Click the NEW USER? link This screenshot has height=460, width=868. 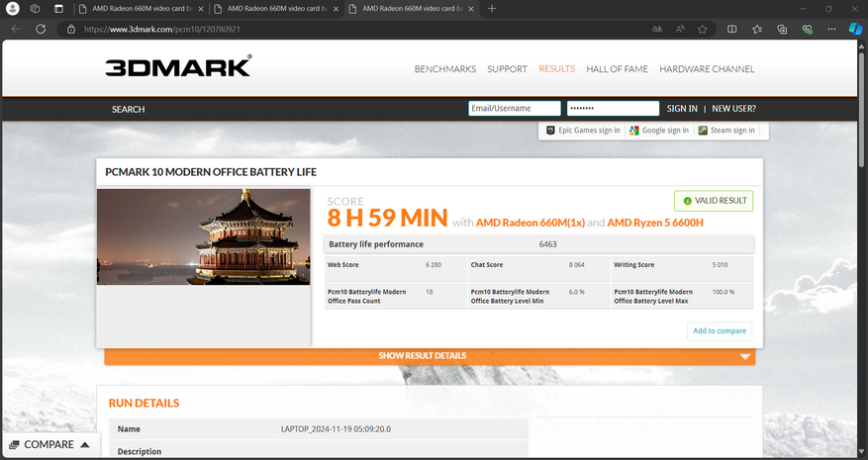[x=733, y=109]
